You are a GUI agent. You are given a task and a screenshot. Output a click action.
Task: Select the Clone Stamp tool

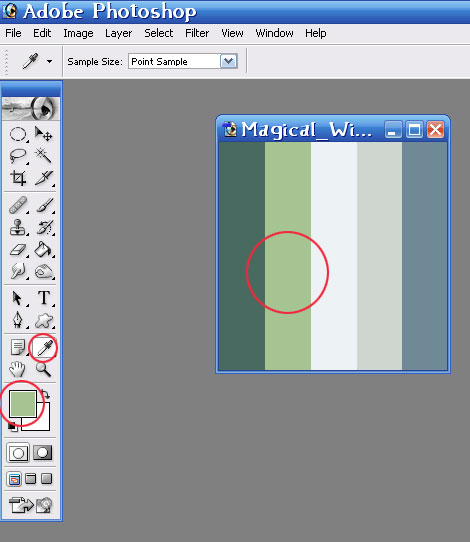(18, 227)
